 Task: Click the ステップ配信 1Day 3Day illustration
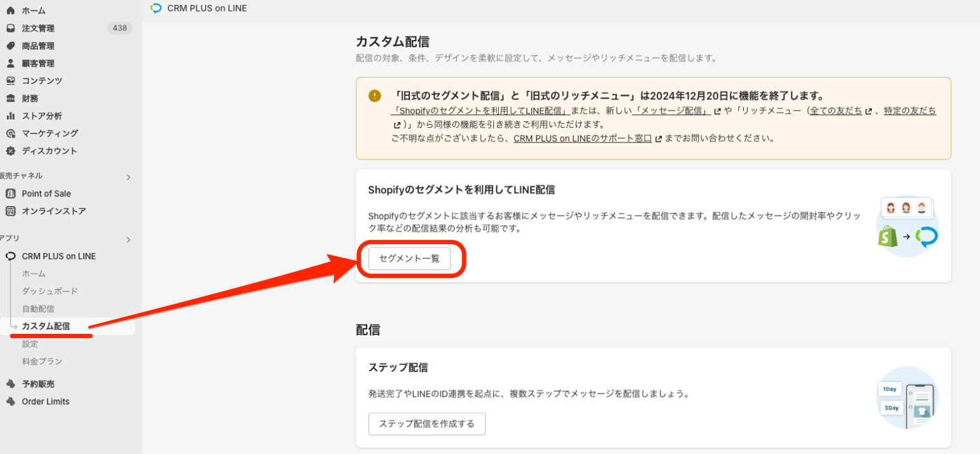coord(907,397)
